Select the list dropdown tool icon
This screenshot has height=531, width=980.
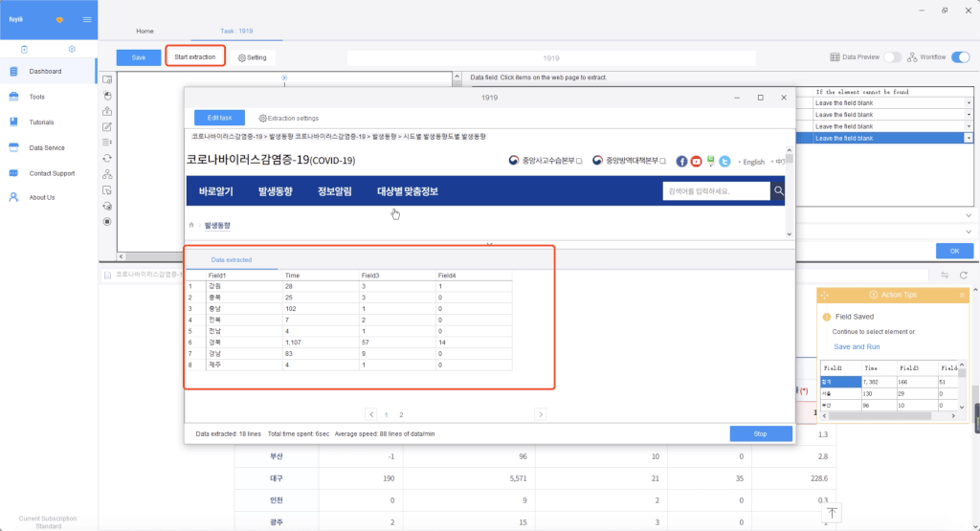click(x=107, y=143)
